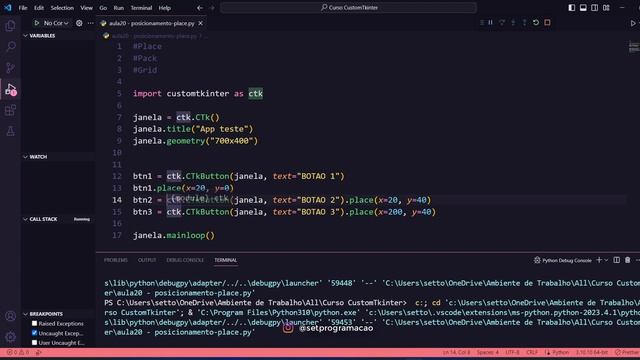
Task: Switch to the Debug Console tab
Action: (x=185, y=260)
